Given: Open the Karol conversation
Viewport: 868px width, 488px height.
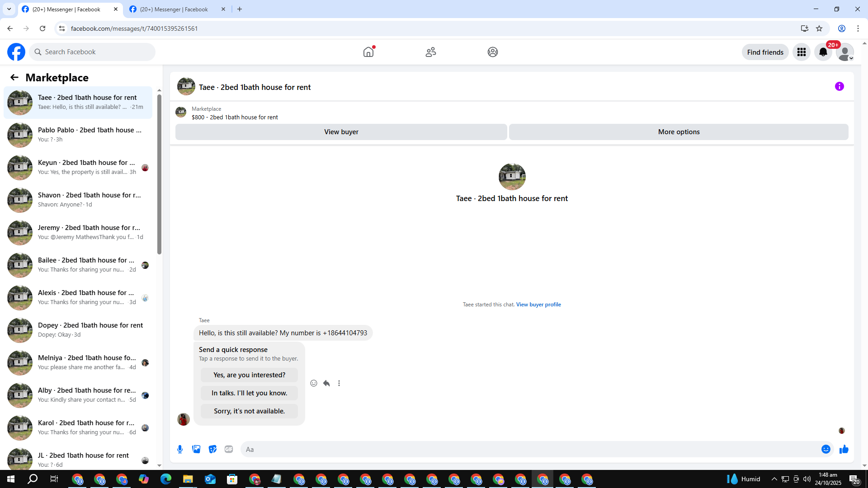Looking at the screenshot, I should coord(78,428).
